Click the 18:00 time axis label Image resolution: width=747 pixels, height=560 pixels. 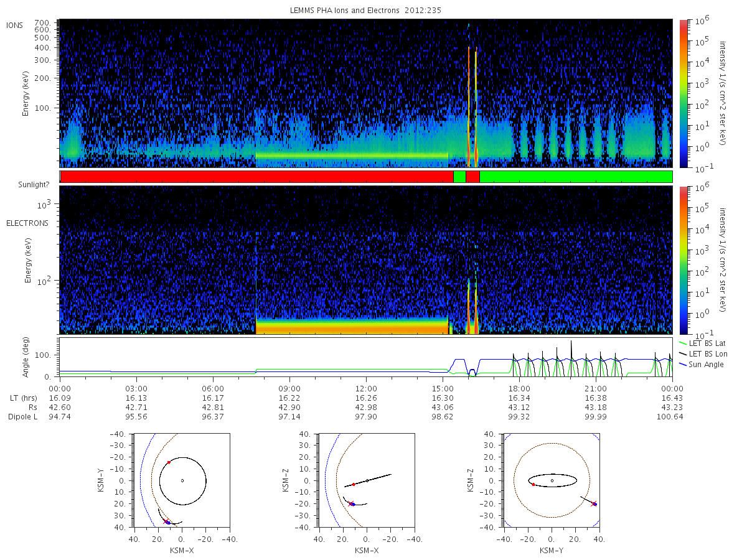click(519, 388)
